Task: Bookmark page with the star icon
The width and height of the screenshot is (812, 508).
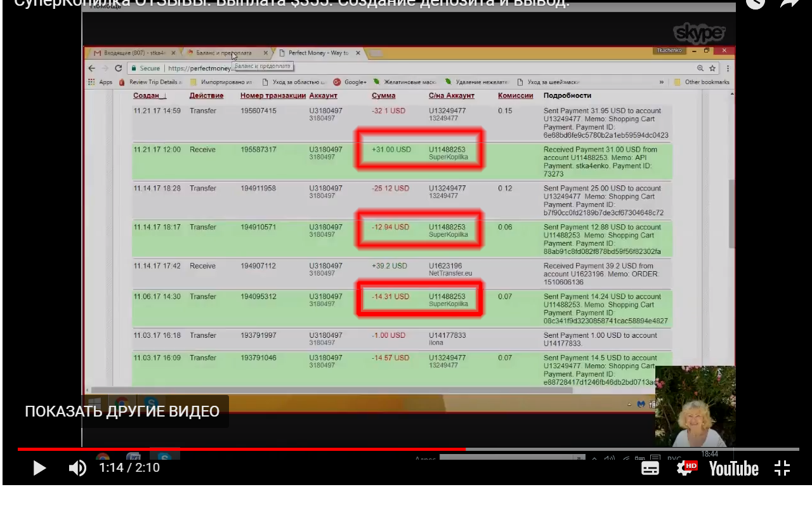Action: click(712, 69)
